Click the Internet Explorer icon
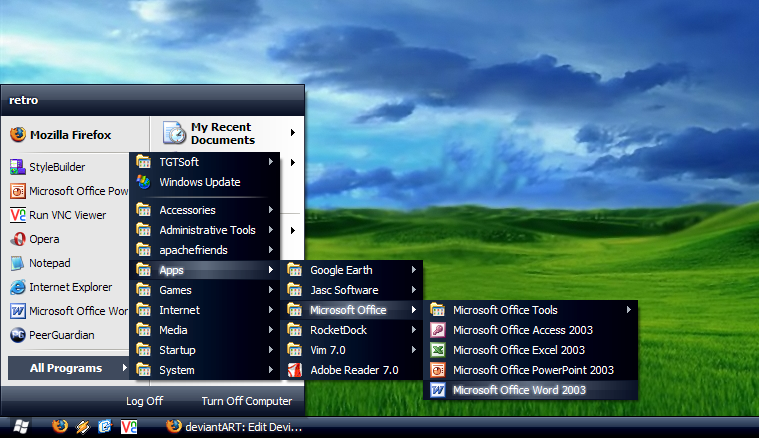This screenshot has width=759, height=438. point(18,287)
